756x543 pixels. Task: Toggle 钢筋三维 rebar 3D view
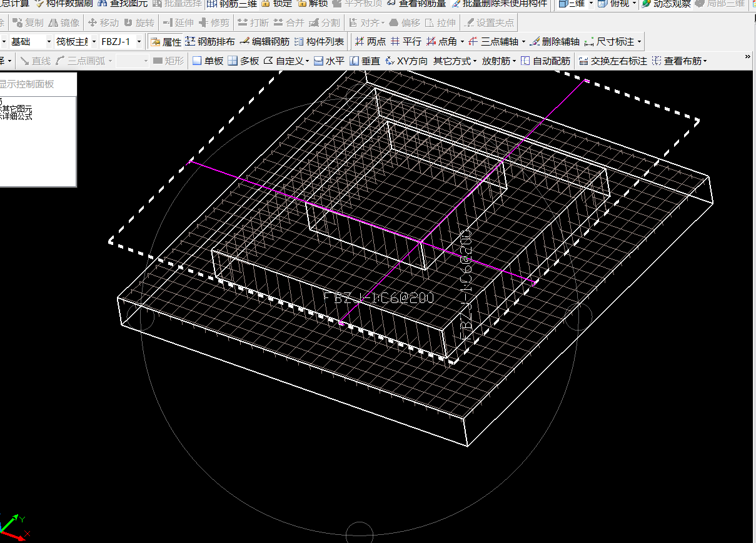(x=232, y=3)
